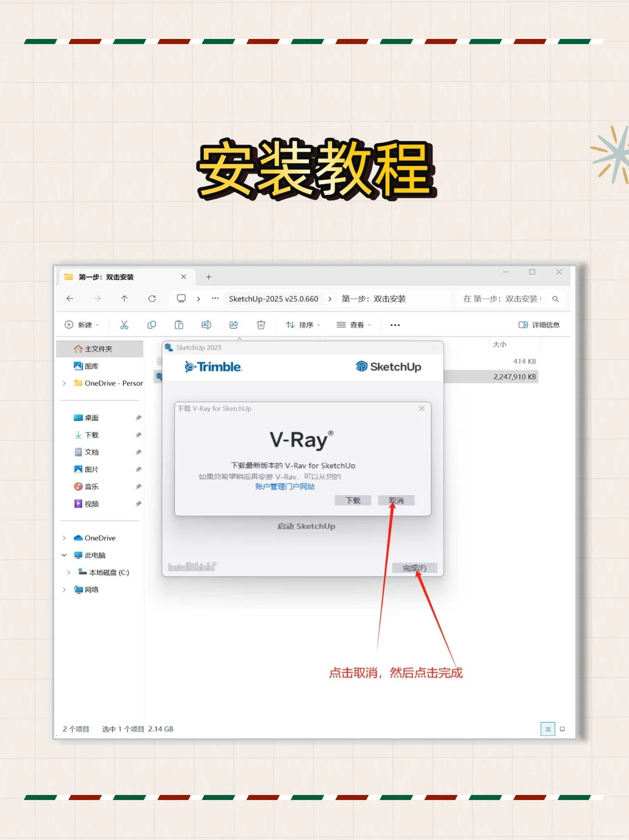
Task: Click the back navigation arrow
Action: coord(70,299)
